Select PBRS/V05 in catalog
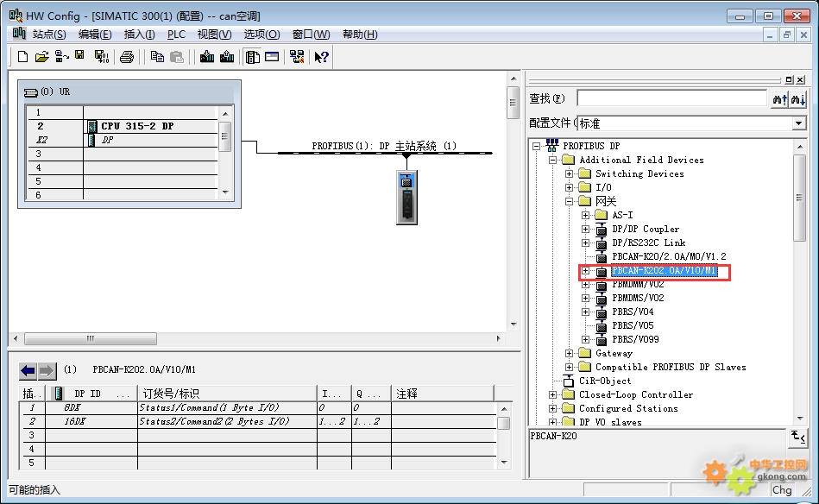 tap(633, 325)
